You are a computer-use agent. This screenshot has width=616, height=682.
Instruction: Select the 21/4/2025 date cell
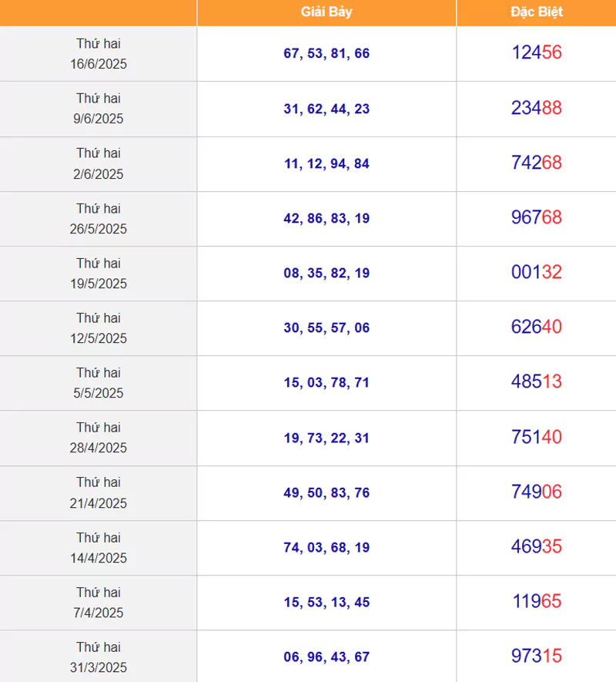click(x=99, y=492)
